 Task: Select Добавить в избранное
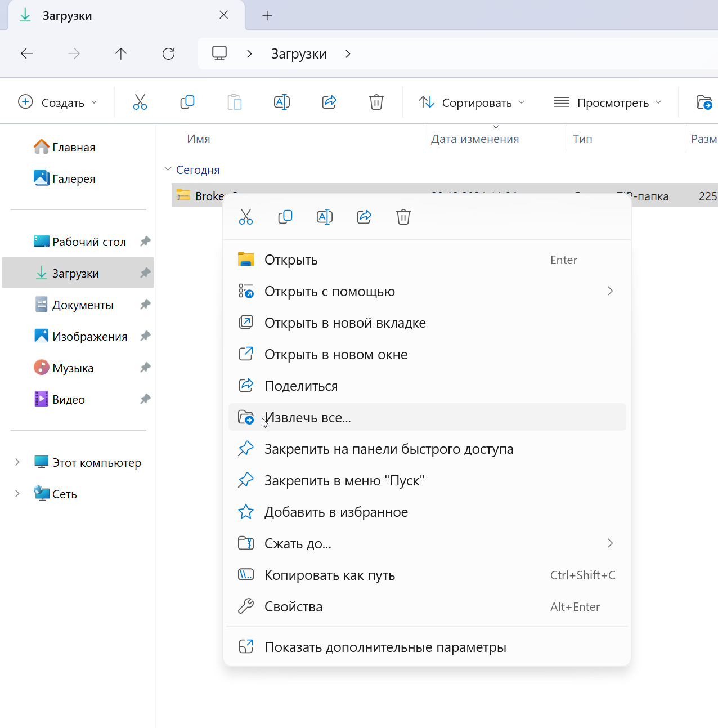[x=427, y=512]
